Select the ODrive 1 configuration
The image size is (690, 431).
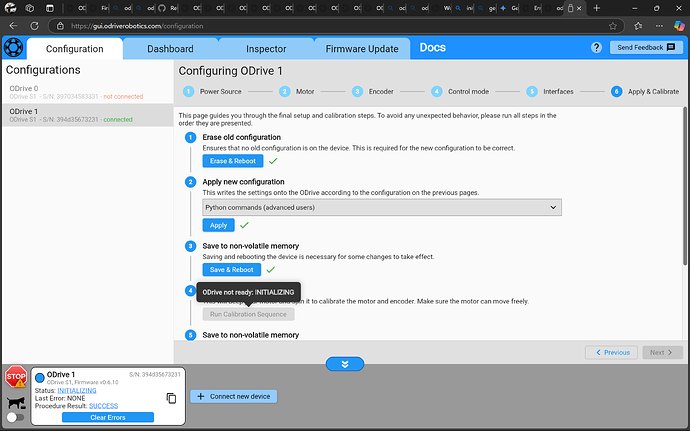[x=88, y=115]
